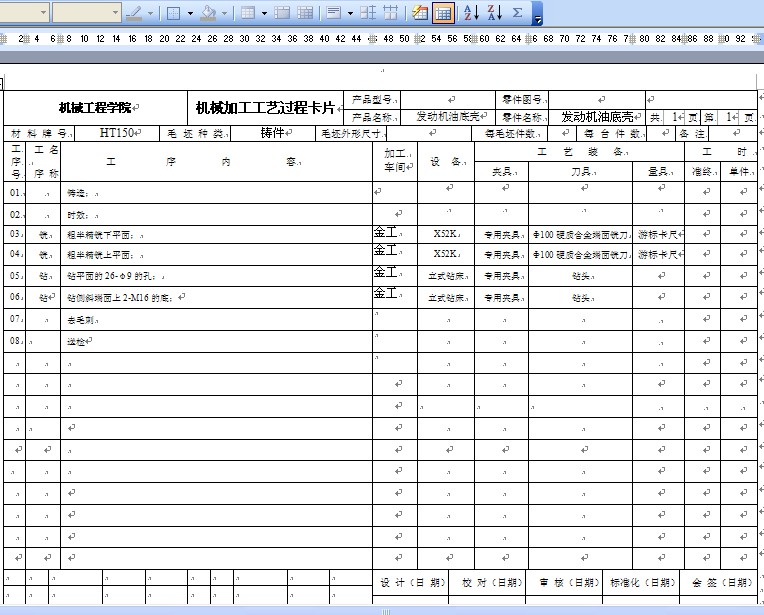This screenshot has width=764, height=615.
Task: Apply the Outside Border button
Action: (173, 13)
